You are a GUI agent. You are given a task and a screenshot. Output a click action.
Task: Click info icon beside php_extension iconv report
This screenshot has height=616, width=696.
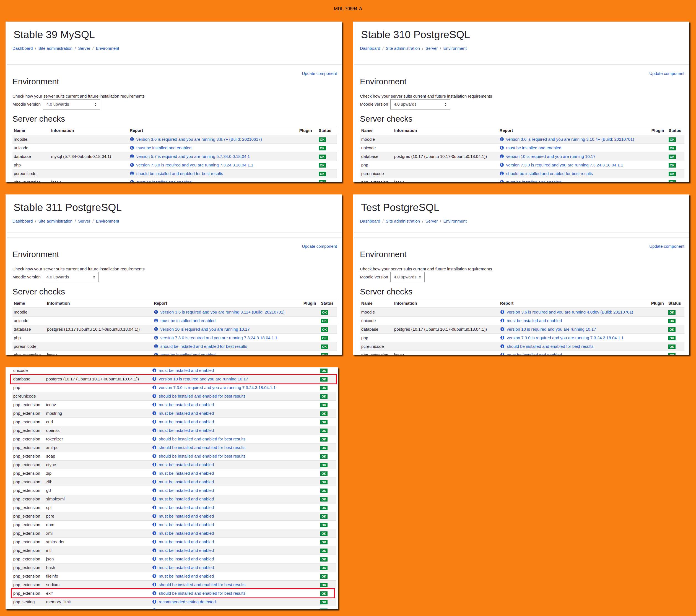[x=154, y=405]
